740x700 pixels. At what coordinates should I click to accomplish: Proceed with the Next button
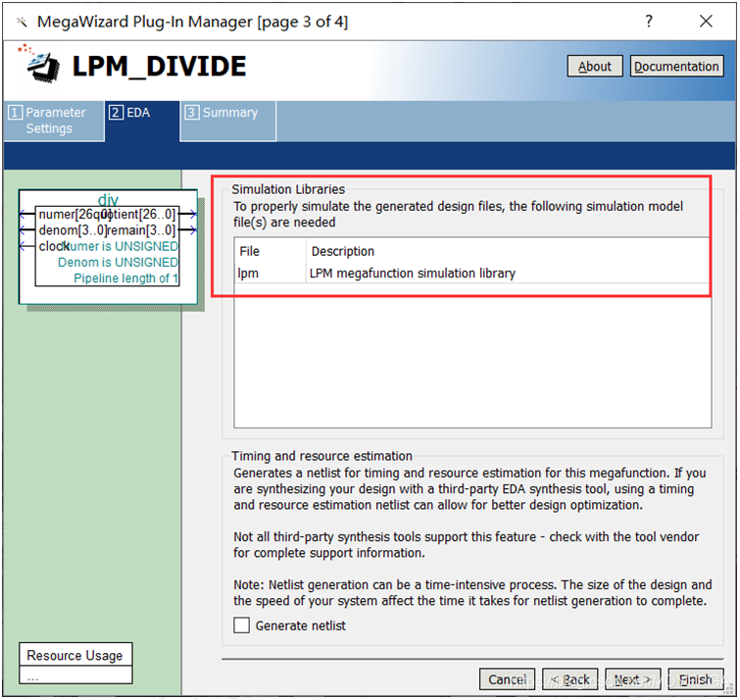(632, 678)
